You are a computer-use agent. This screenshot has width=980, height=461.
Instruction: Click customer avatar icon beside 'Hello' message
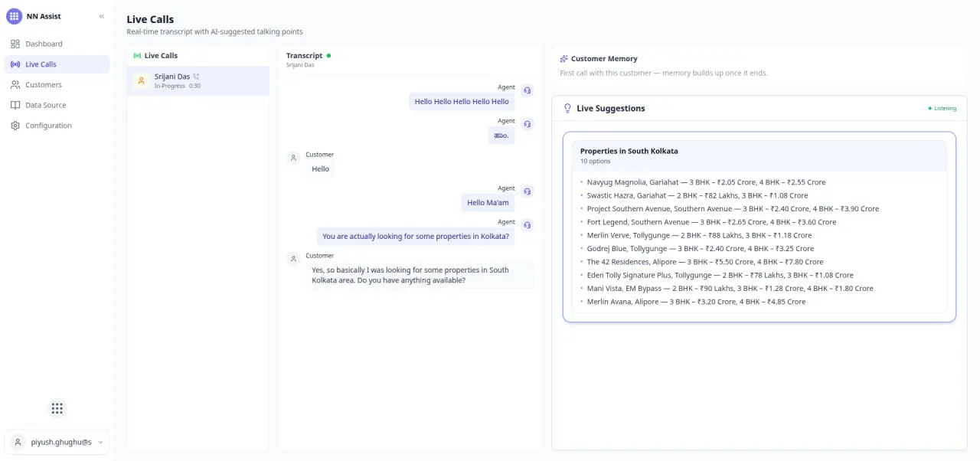click(292, 158)
